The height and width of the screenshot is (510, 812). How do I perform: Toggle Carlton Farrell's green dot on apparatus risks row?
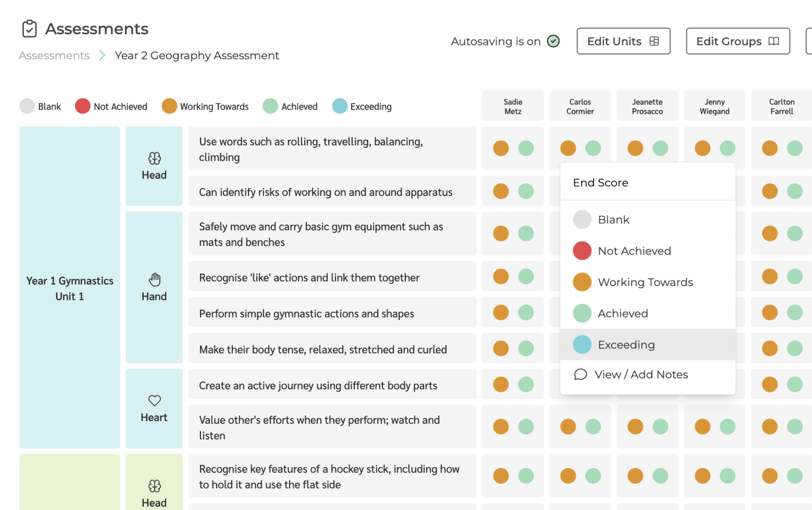coord(794,191)
